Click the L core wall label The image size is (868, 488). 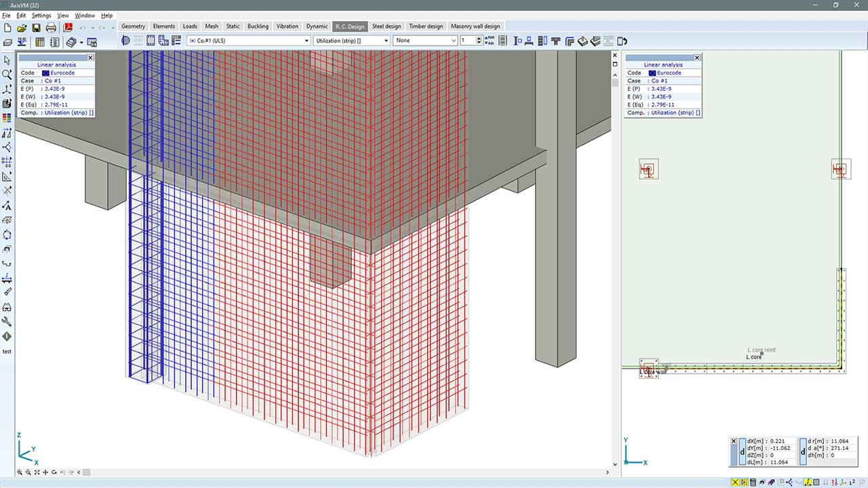pyautogui.click(x=653, y=372)
